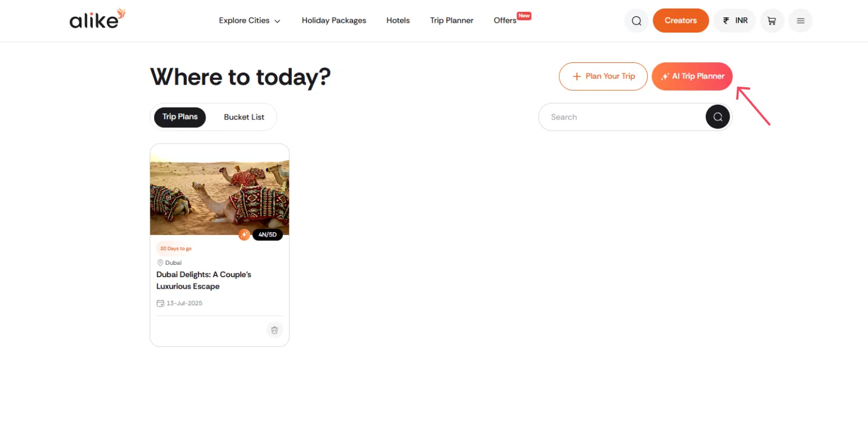Viewport: 868px width, 434px height.
Task: Go to Hotels in navigation
Action: (x=398, y=21)
